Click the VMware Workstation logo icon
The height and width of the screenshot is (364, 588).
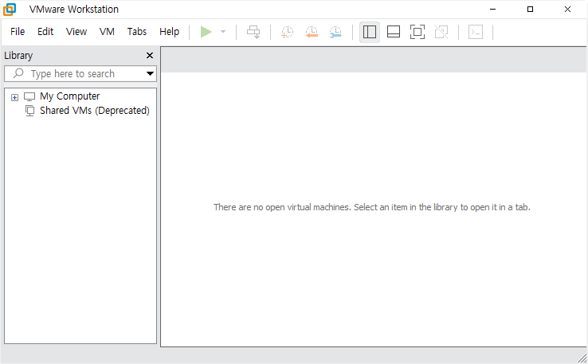[10, 10]
